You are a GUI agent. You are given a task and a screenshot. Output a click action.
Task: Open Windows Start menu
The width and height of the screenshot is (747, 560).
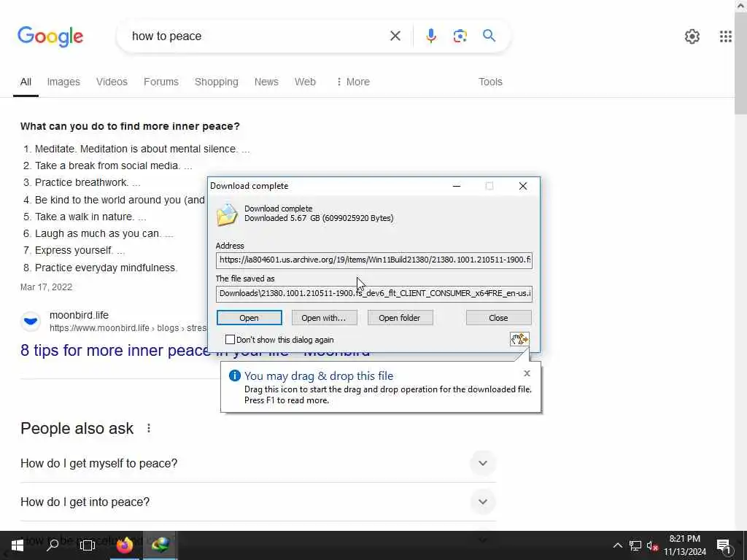pos(18,545)
